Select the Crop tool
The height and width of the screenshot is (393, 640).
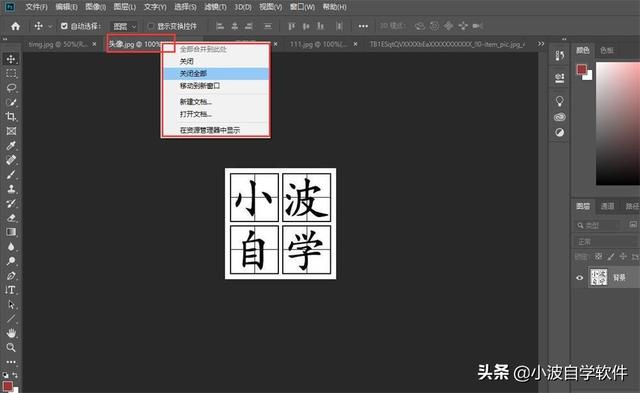pos(11,117)
